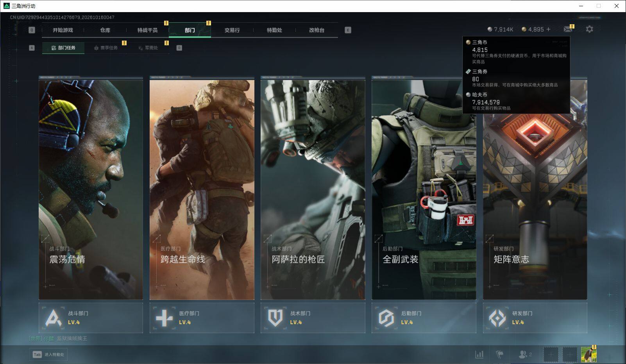The height and width of the screenshot is (364, 626).
Task: Open the 全副武装 logistics department card
Action: (424, 188)
